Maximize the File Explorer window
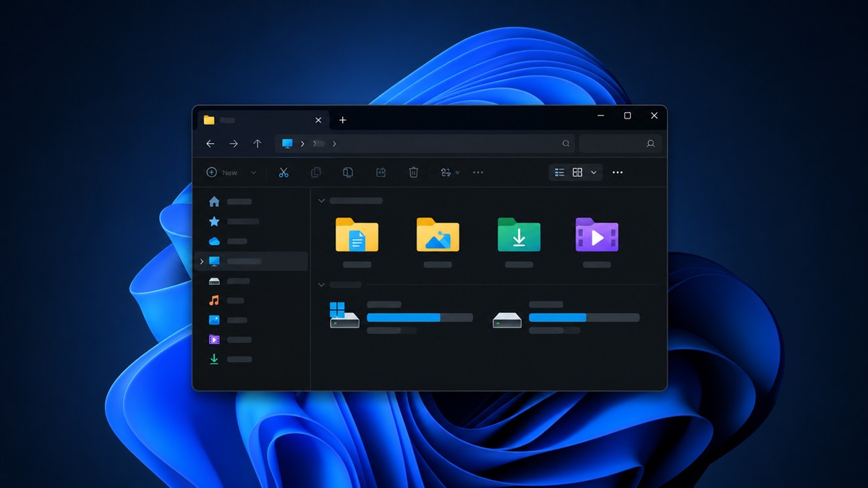Image resolution: width=868 pixels, height=488 pixels. click(x=627, y=116)
